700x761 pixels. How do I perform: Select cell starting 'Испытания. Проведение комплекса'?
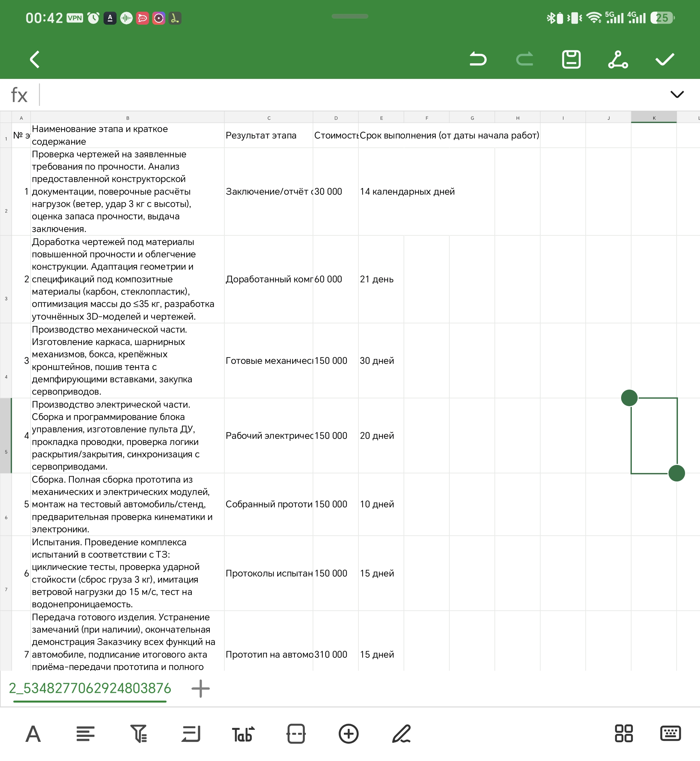(128, 573)
